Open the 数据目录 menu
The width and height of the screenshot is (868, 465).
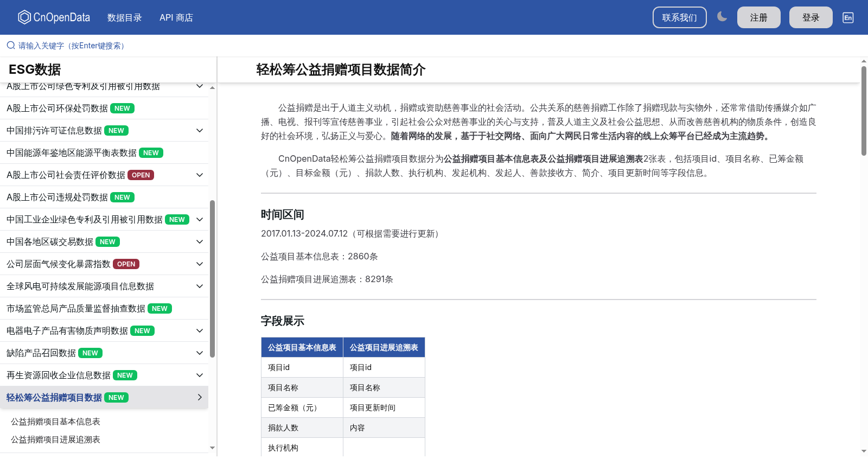coord(125,17)
